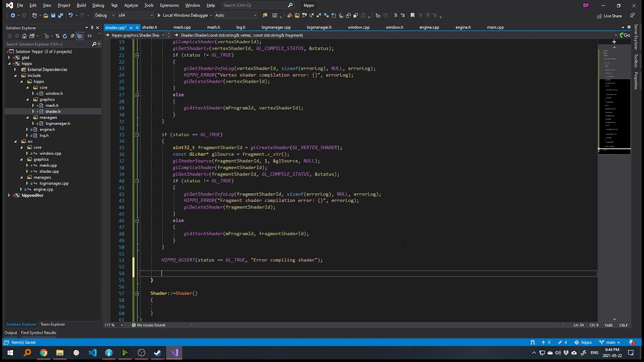644x362 pixels.
Task: Click No issues found status indicator
Action: 148,325
